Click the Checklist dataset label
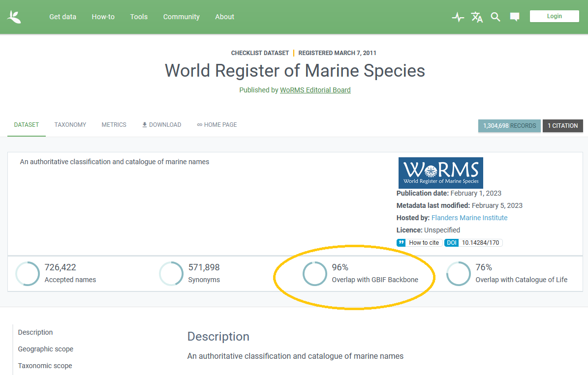Screen dimensions: 588x375 pos(260,53)
